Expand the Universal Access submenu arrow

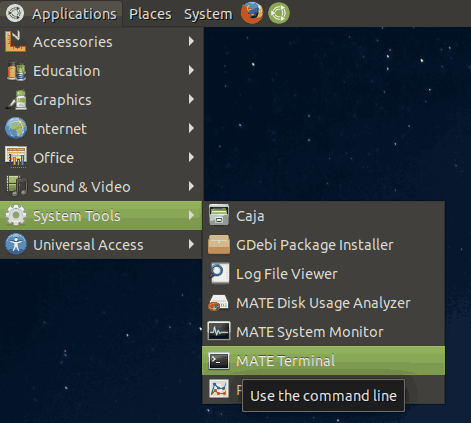191,244
